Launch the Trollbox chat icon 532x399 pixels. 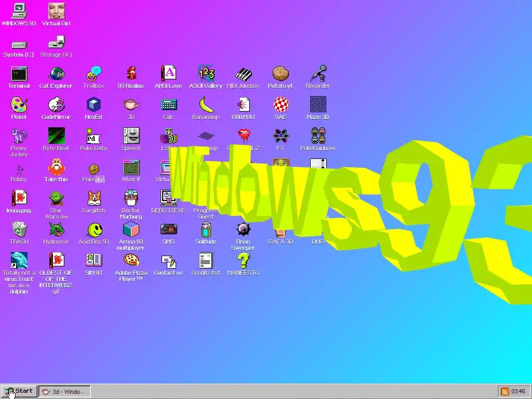[94, 74]
